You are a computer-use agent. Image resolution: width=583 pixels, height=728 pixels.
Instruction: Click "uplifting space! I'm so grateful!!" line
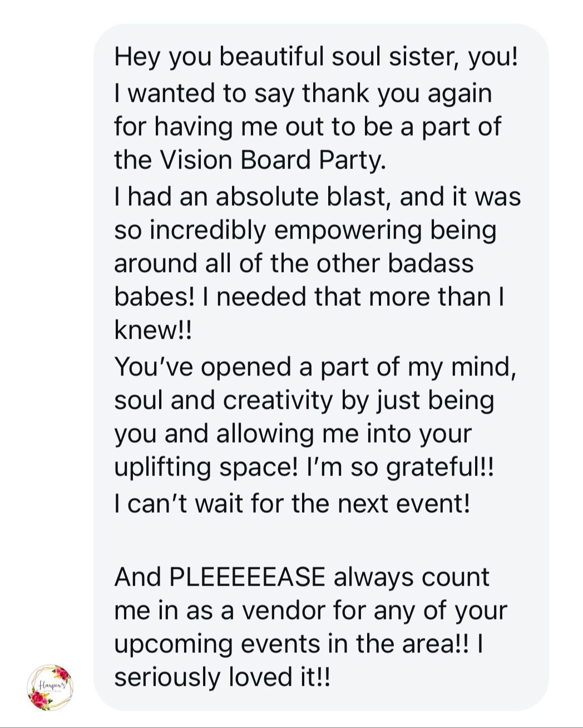pos(304,467)
